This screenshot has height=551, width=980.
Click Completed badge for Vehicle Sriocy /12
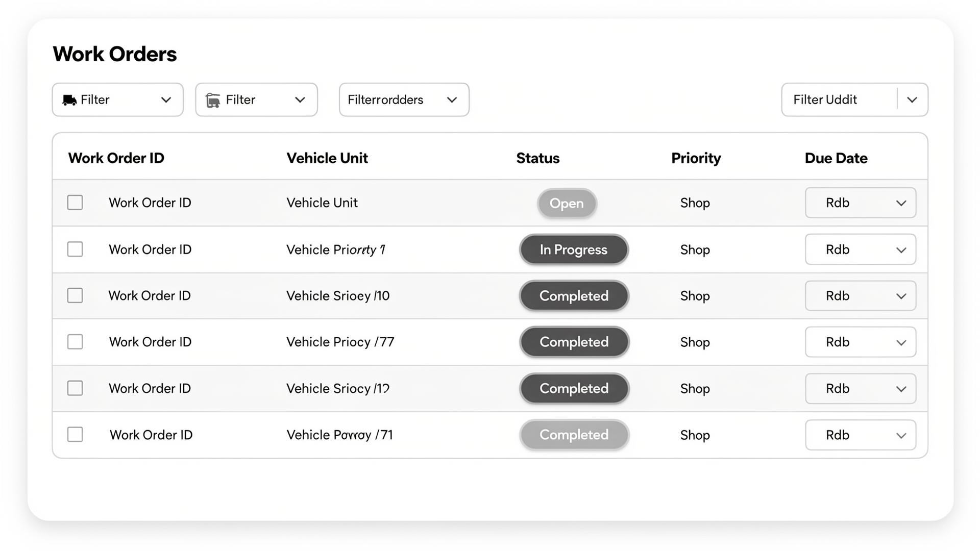574,388
